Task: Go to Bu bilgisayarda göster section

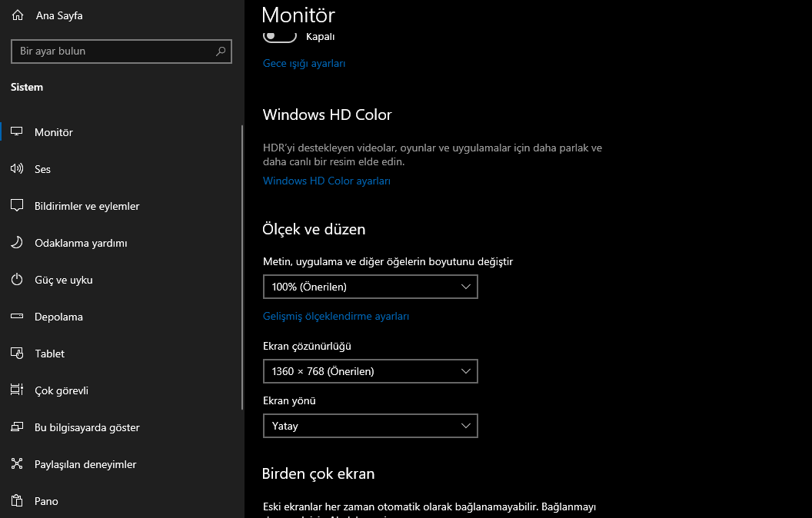Action: (x=87, y=427)
